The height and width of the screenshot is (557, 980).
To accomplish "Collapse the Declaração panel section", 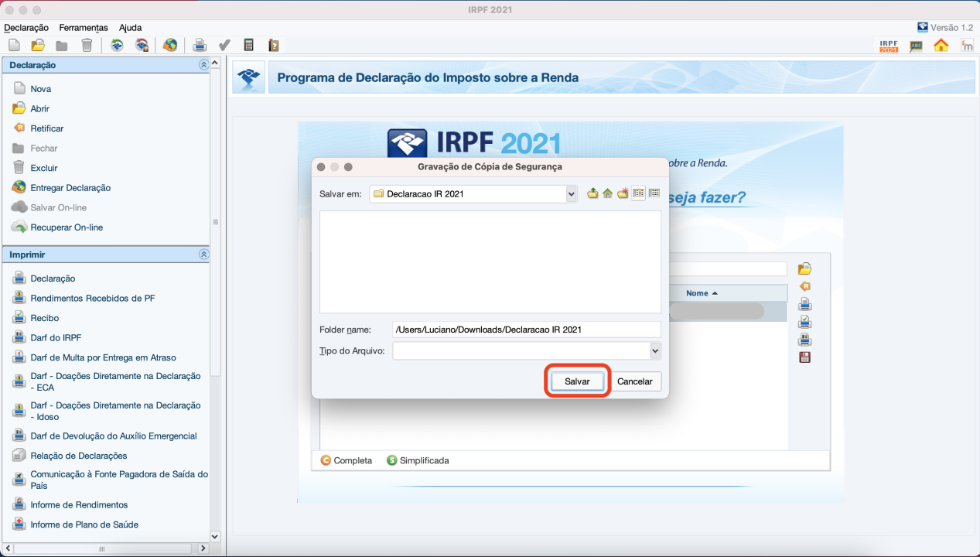I will tap(203, 65).
